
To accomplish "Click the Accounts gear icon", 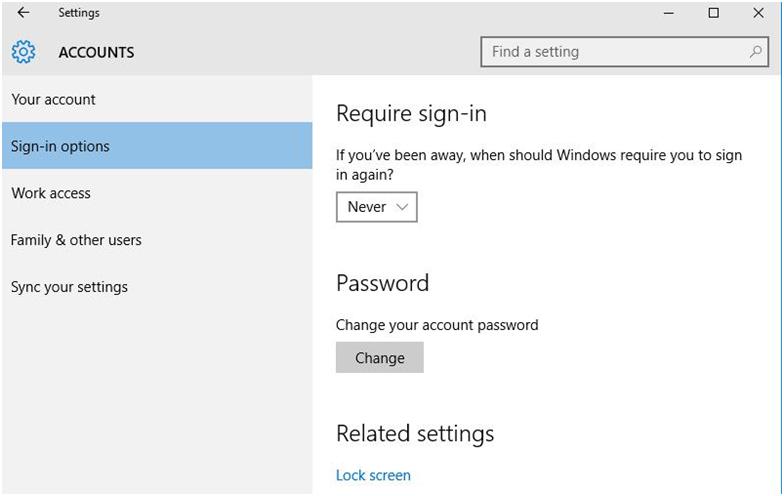I will click(x=23, y=52).
